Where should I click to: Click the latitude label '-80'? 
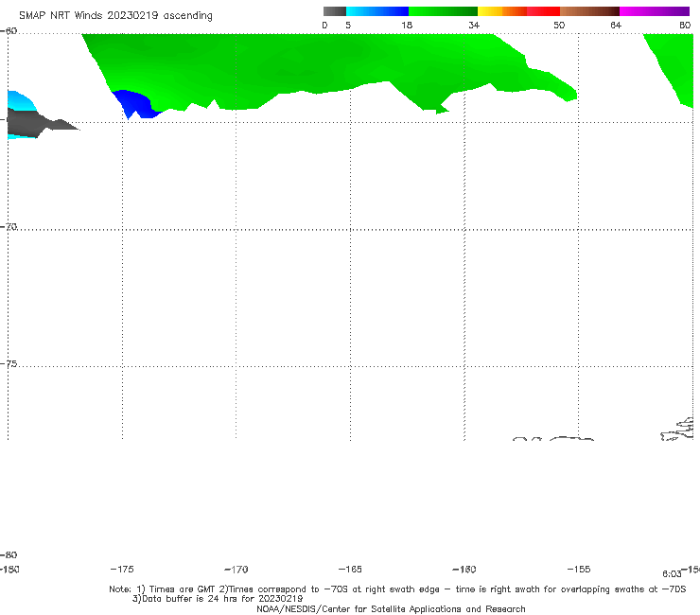pos(9,555)
